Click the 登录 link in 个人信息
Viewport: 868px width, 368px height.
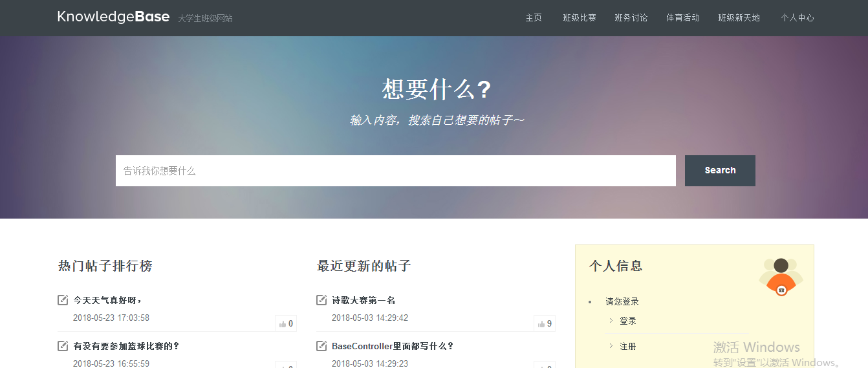pyautogui.click(x=628, y=321)
